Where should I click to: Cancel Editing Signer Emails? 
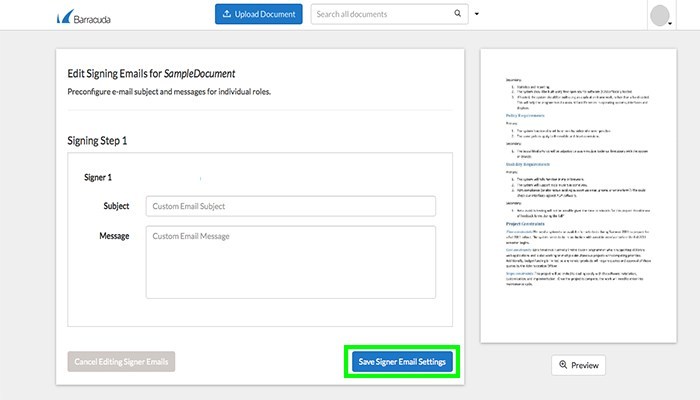(x=122, y=361)
